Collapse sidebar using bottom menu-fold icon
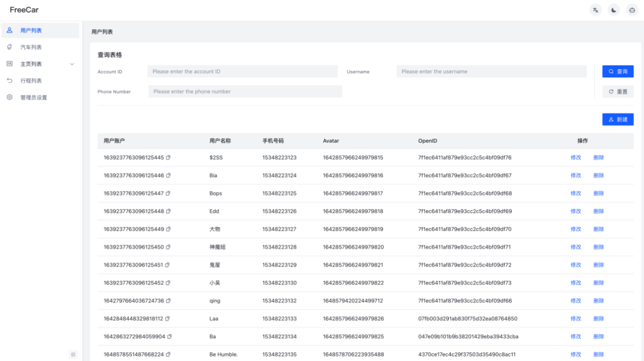 [73, 354]
